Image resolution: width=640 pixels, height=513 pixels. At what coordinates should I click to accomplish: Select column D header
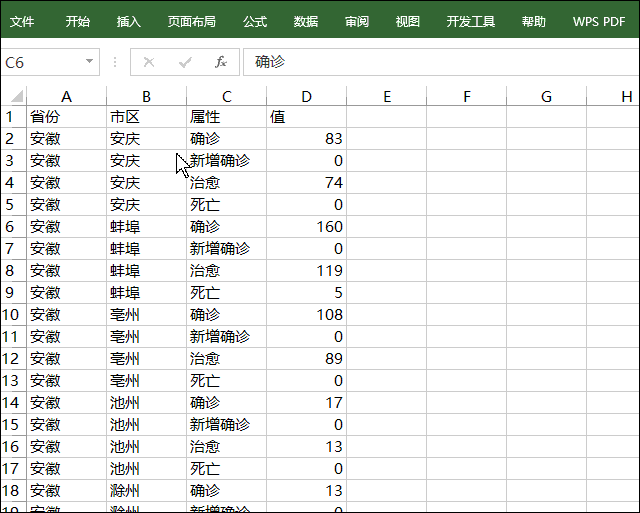pyautogui.click(x=307, y=96)
